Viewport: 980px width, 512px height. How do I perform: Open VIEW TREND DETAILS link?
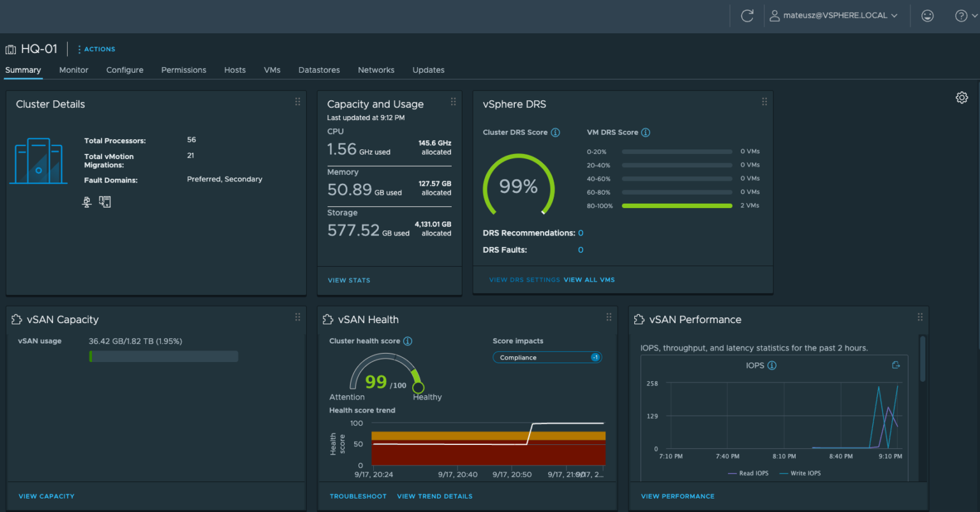point(435,496)
